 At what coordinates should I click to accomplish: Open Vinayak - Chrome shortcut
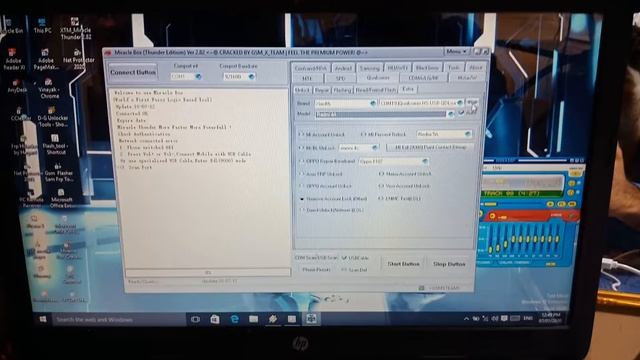[49, 89]
